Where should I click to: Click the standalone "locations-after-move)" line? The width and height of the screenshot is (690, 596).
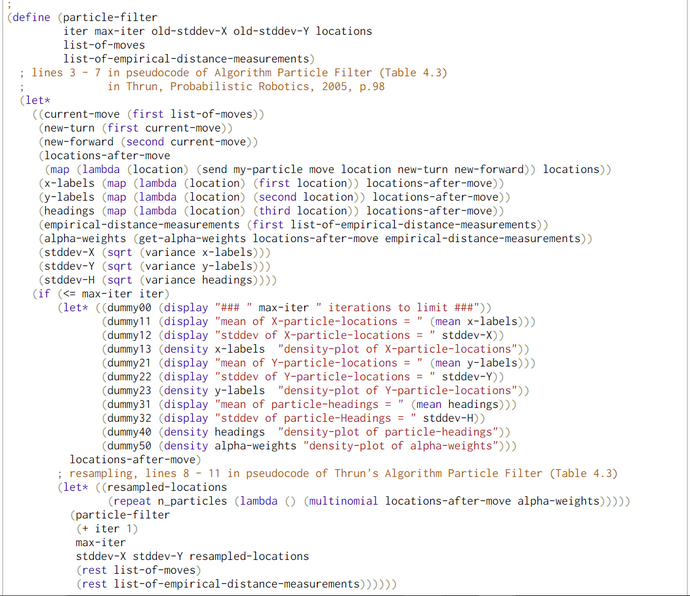[136, 460]
